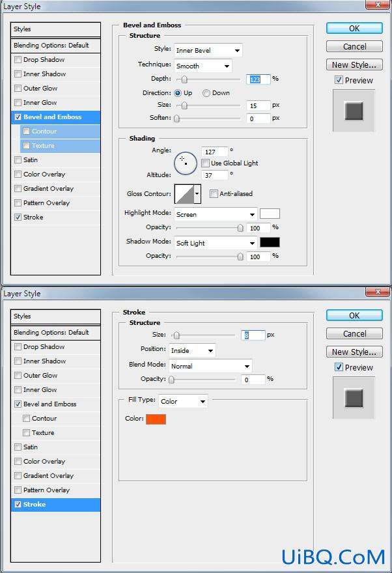The height and width of the screenshot is (573, 392).
Task: Click OK in the Stroke dialog
Action: coord(354,315)
